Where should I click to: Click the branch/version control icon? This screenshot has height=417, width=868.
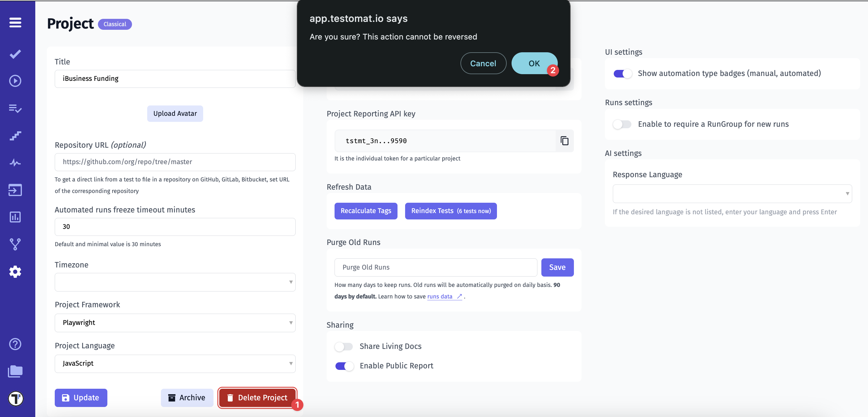(x=15, y=244)
